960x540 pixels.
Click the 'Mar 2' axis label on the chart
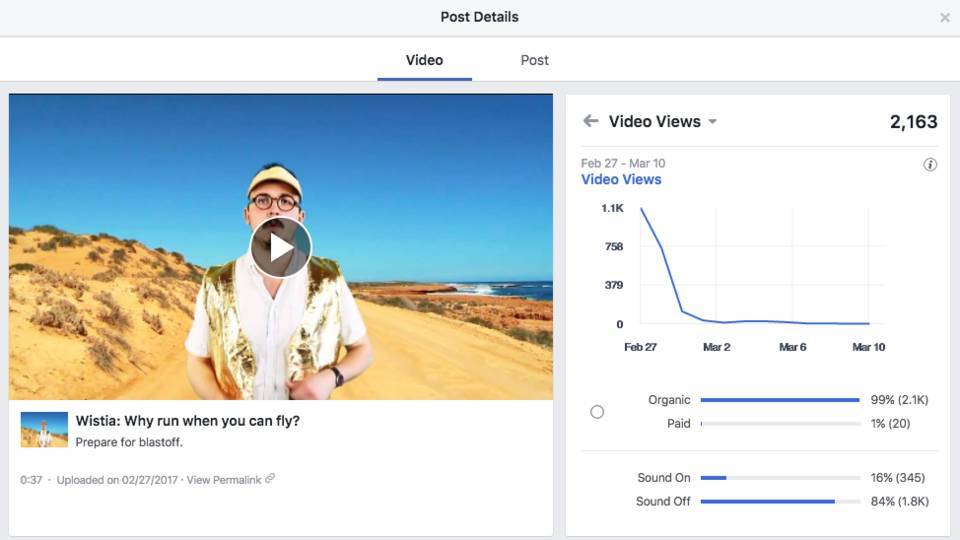click(716, 347)
